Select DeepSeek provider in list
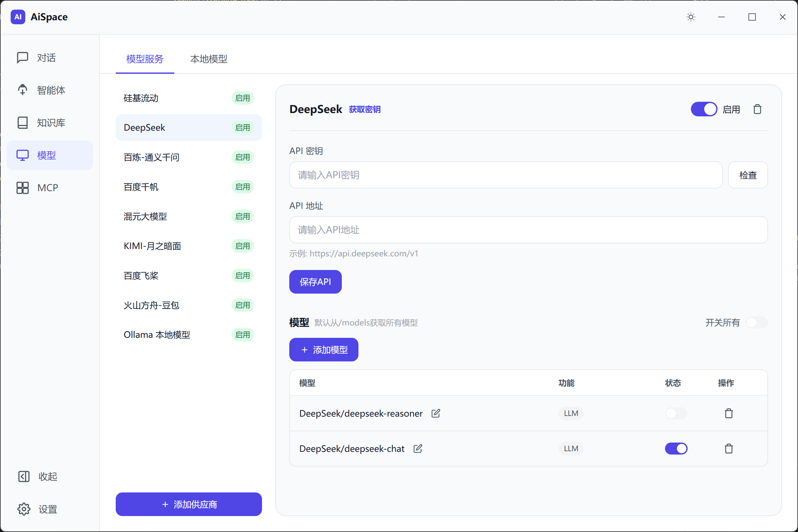The width and height of the screenshot is (798, 532). [189, 128]
